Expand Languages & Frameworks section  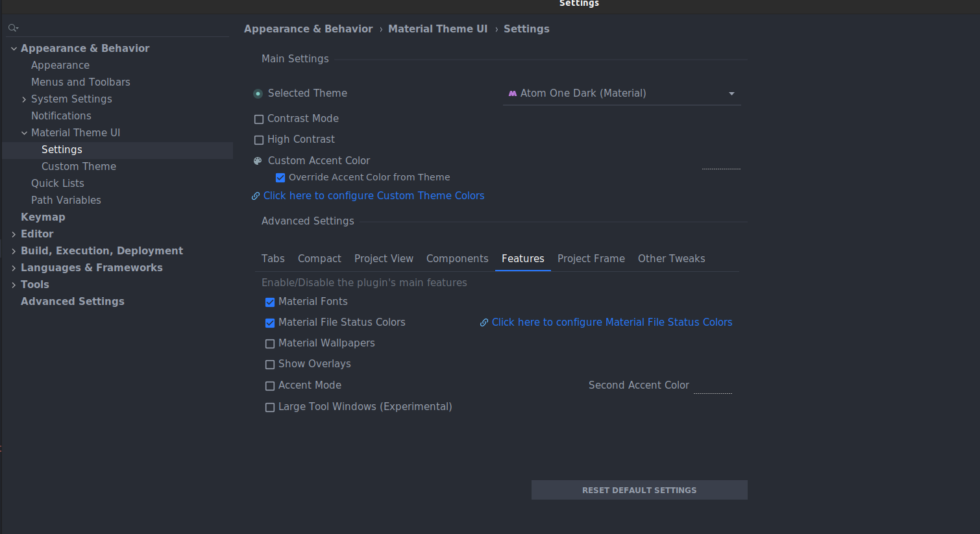pyautogui.click(x=14, y=268)
